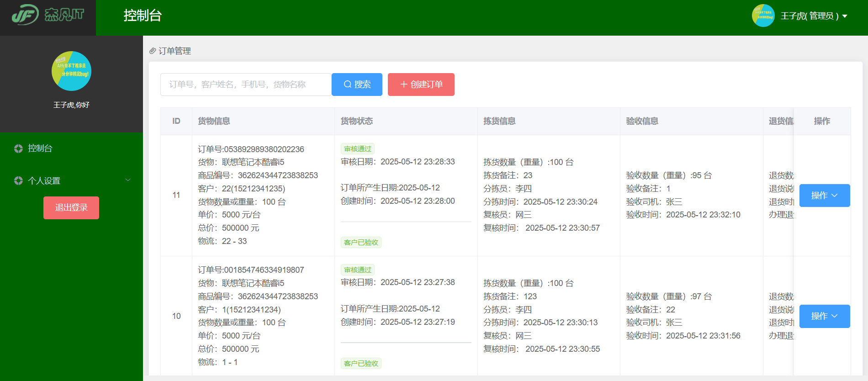Open the 操作 dropdown for order ID 11
868x381 pixels.
(825, 196)
